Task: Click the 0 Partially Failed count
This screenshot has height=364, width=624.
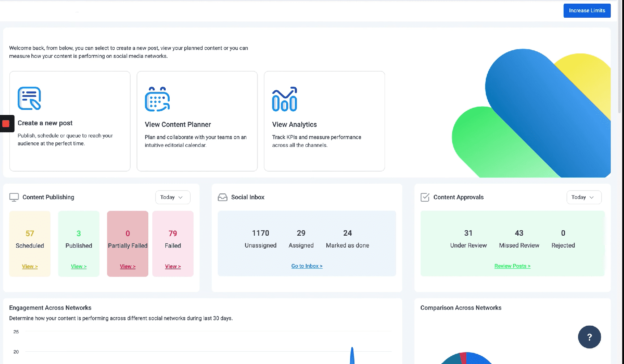Action: pyautogui.click(x=128, y=234)
